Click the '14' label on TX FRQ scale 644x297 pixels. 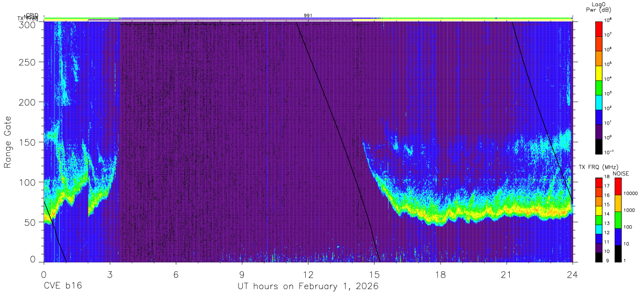click(x=607, y=213)
